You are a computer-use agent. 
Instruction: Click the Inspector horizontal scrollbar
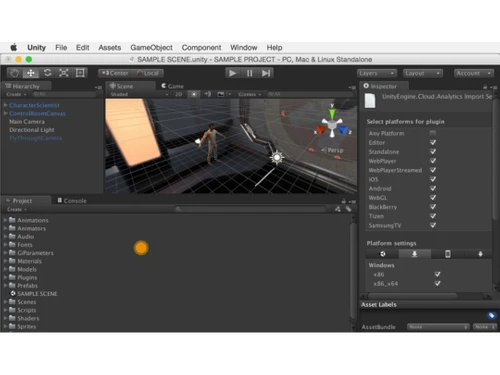tap(412, 296)
